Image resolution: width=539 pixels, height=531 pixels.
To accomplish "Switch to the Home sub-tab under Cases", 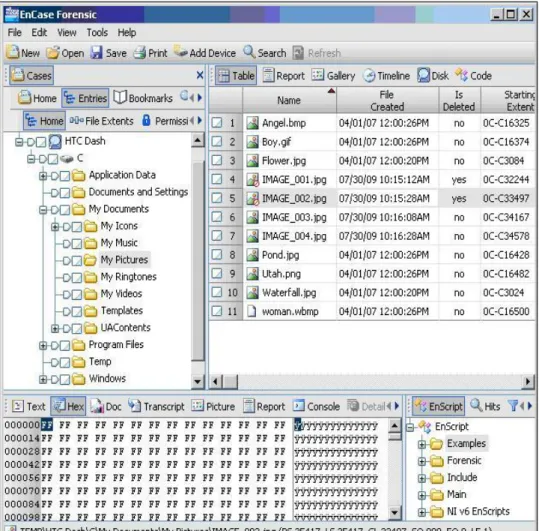I will pos(37,98).
